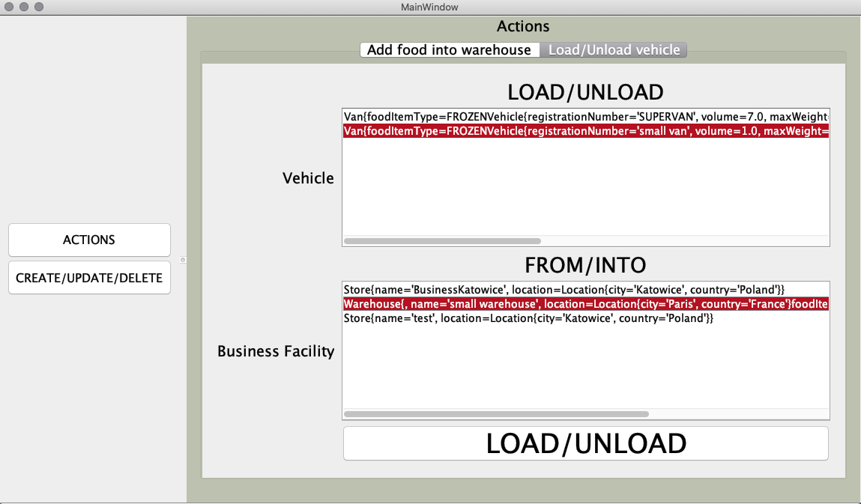The width and height of the screenshot is (861, 504).
Task: Click the split pane divider handle
Action: [183, 260]
